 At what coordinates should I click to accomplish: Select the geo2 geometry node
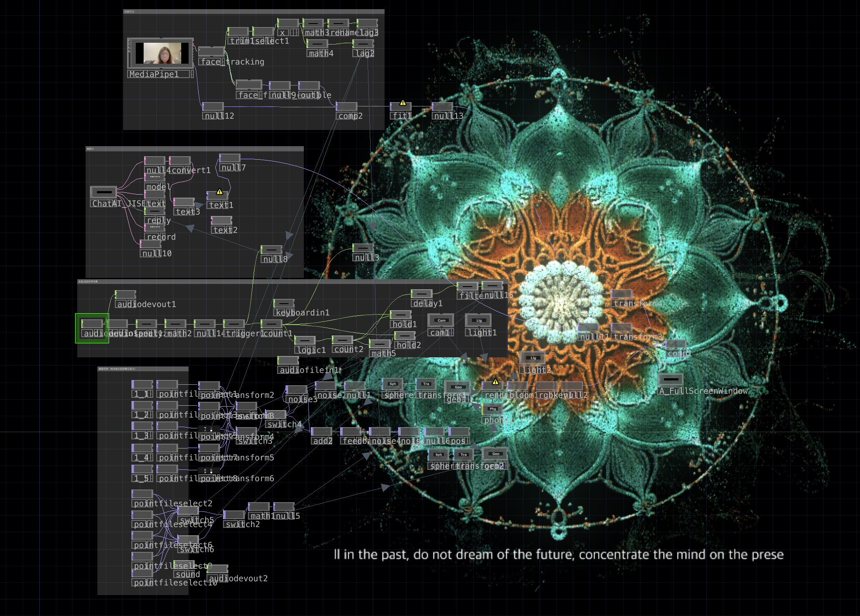coord(495,454)
